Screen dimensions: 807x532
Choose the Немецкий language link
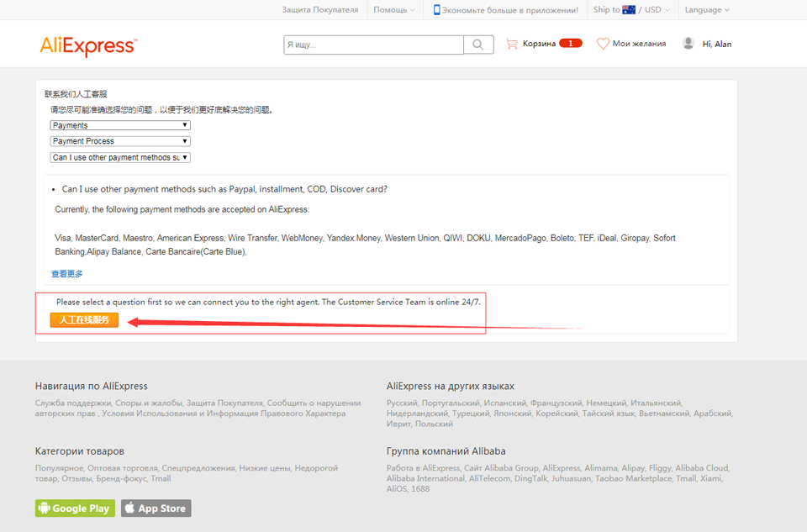click(x=607, y=403)
